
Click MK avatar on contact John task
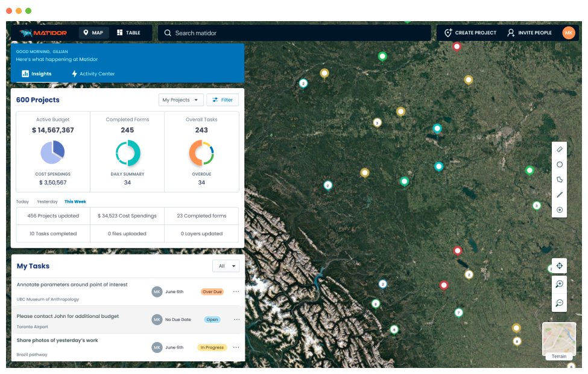click(x=157, y=320)
